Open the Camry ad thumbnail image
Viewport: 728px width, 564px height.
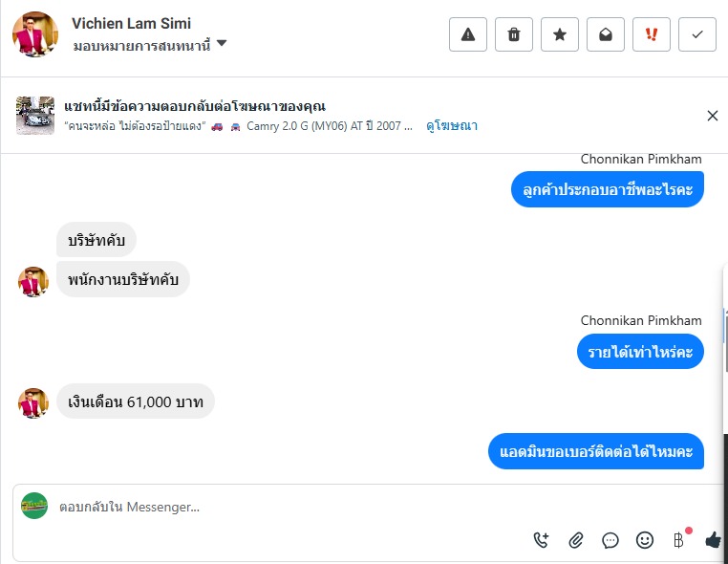coord(35,116)
